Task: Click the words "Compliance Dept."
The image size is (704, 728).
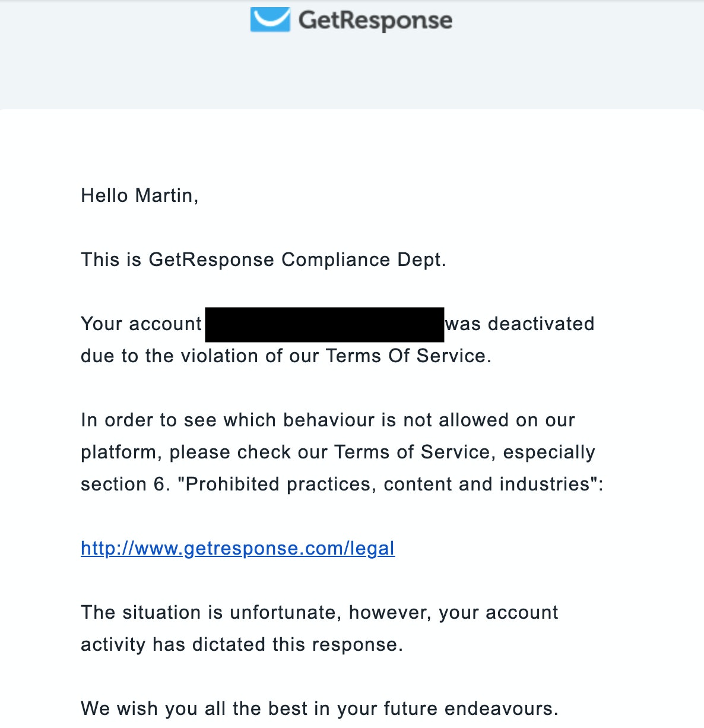Action: [x=363, y=260]
